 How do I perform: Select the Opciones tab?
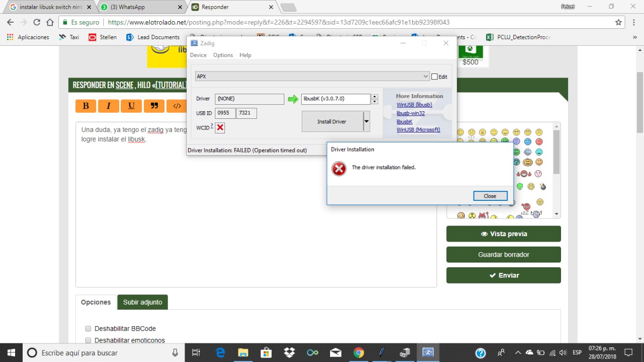tap(96, 302)
